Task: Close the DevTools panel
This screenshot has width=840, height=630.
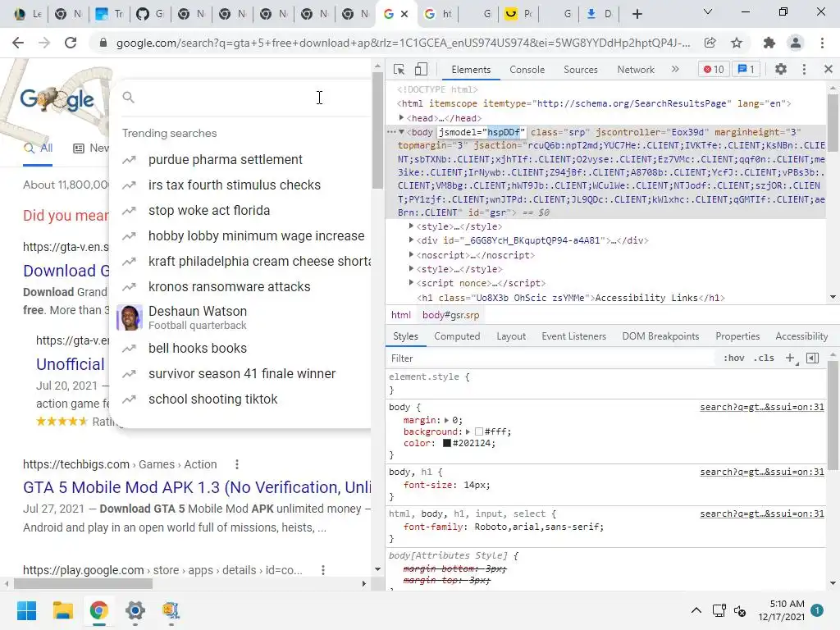Action: pyautogui.click(x=829, y=69)
